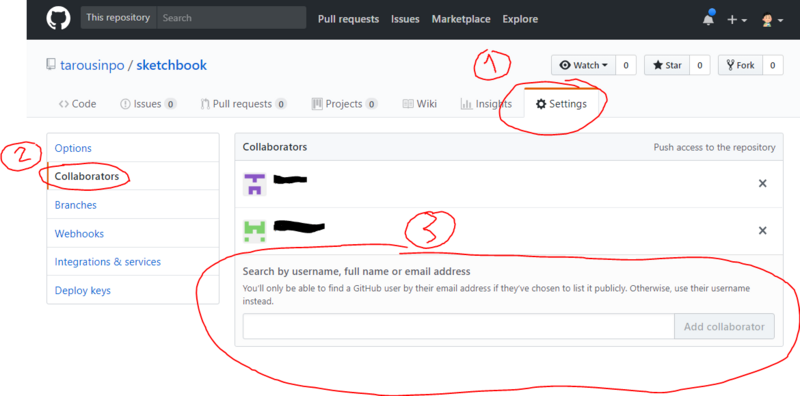Click the watchers count next to Watch
800x396 pixels.
[626, 65]
